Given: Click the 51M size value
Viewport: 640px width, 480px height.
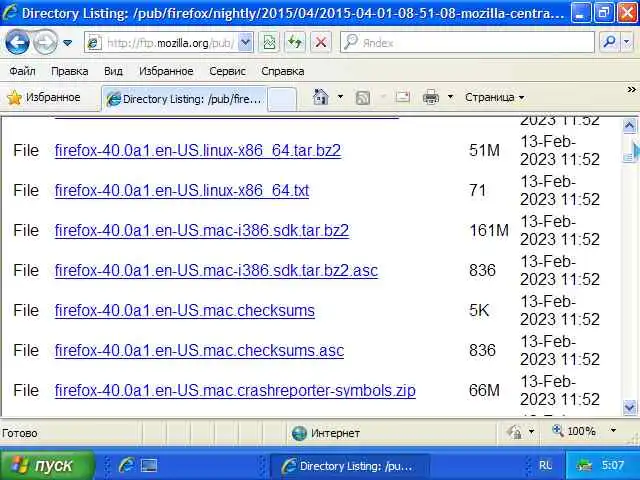Looking at the screenshot, I should (484, 150).
